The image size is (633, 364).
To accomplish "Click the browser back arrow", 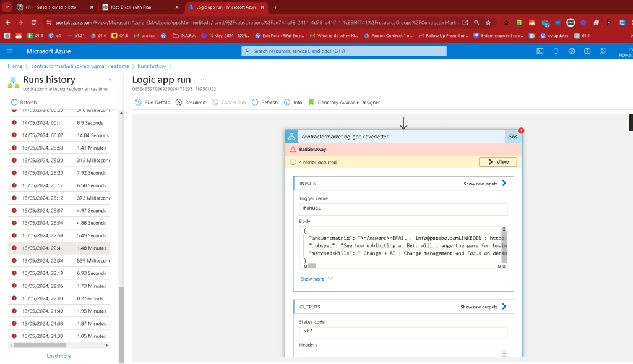I will tap(8, 23).
